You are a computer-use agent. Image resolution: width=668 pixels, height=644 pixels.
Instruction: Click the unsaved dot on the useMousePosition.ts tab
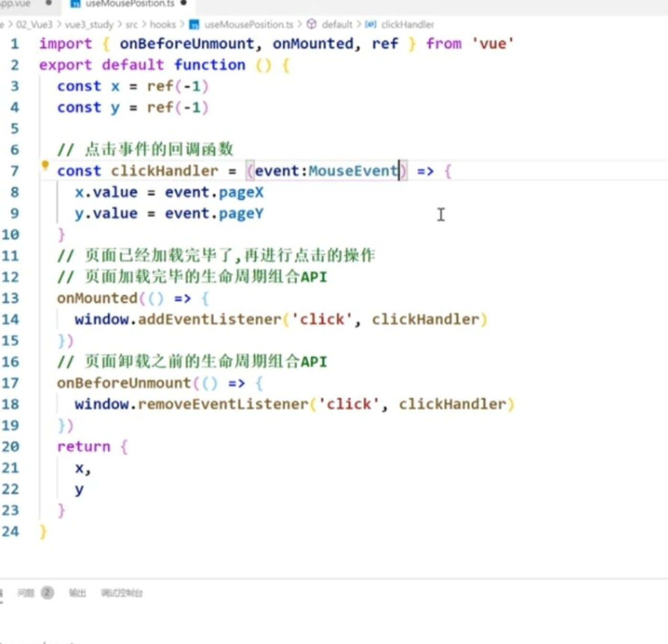[183, 3]
